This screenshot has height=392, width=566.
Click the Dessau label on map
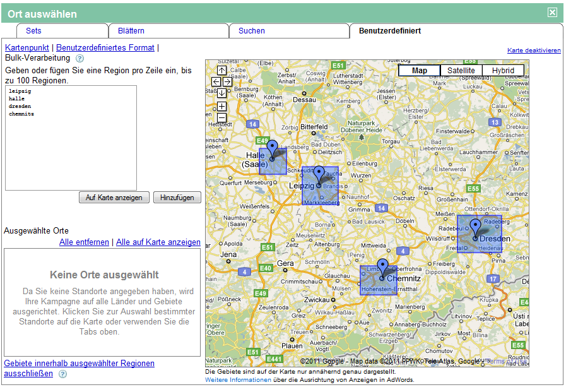click(x=304, y=100)
